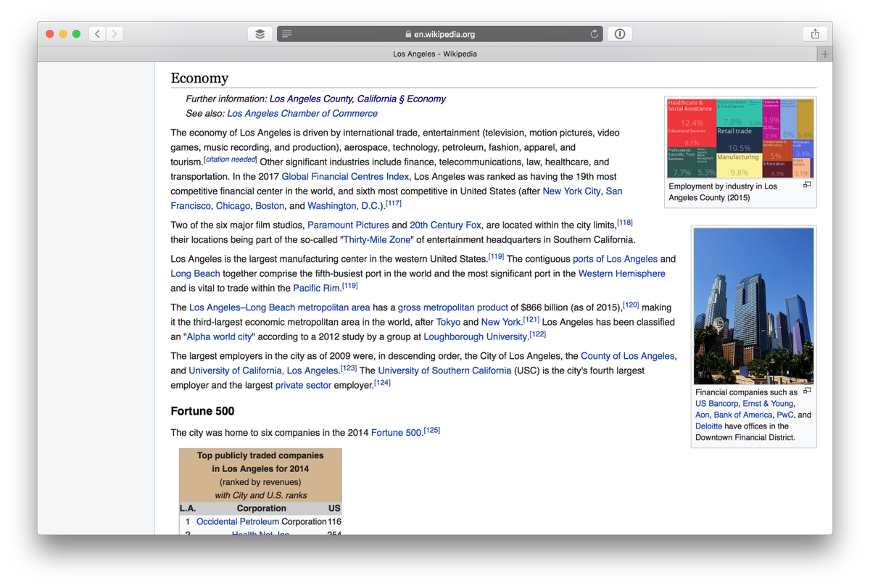Viewport: 870px width, 588px height.
Task: Jump to footnote reference 122
Action: [x=538, y=334]
